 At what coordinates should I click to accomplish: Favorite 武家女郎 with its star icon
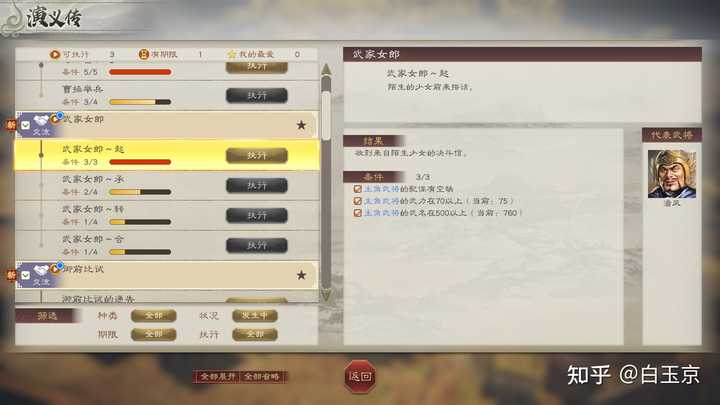coord(301,125)
